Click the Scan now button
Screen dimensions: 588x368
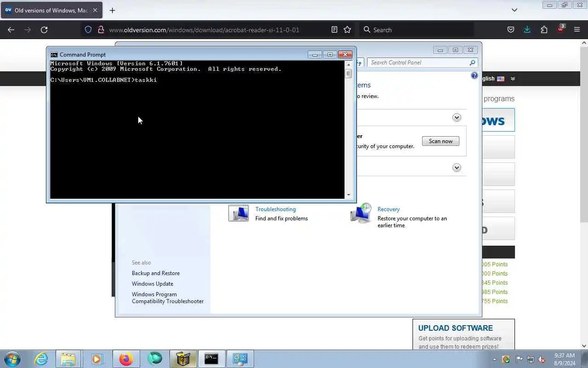pos(441,141)
